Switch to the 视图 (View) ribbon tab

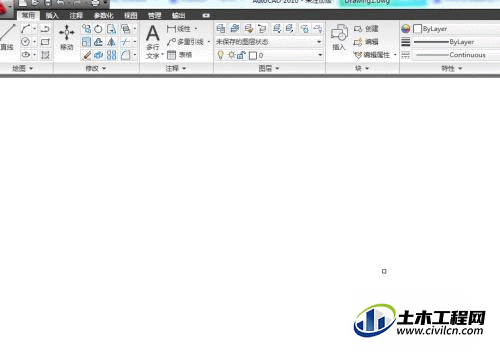tap(131, 15)
